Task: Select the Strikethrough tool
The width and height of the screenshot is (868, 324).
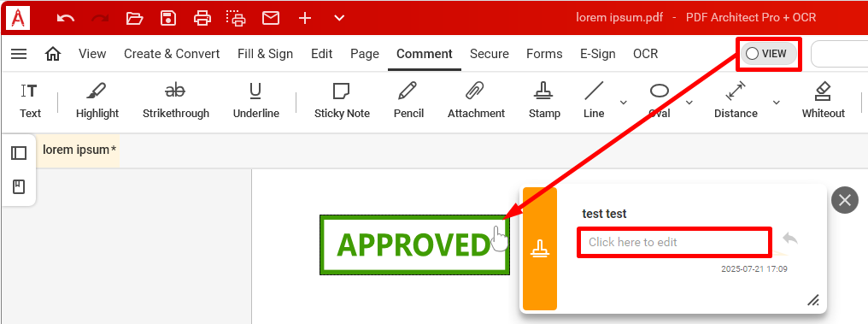Action: point(175,100)
